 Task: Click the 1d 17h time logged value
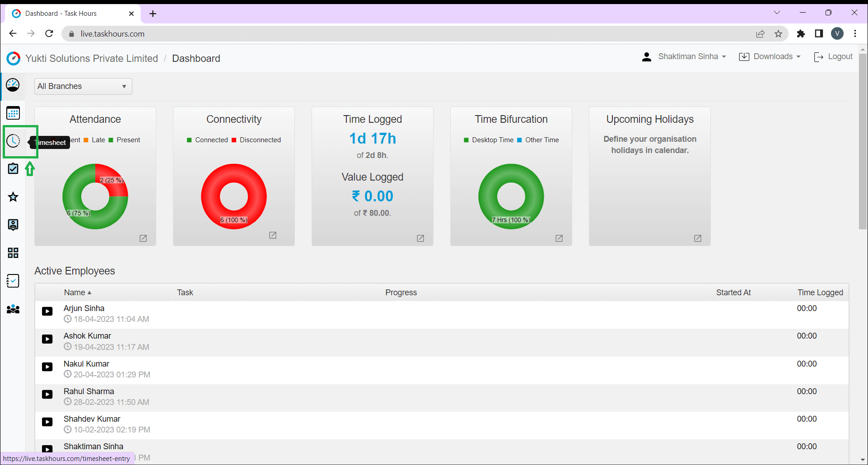(373, 139)
